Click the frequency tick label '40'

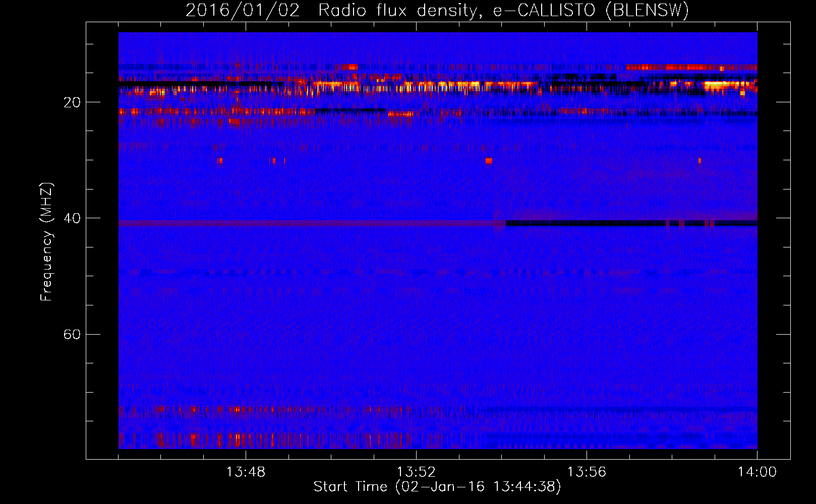(x=72, y=218)
